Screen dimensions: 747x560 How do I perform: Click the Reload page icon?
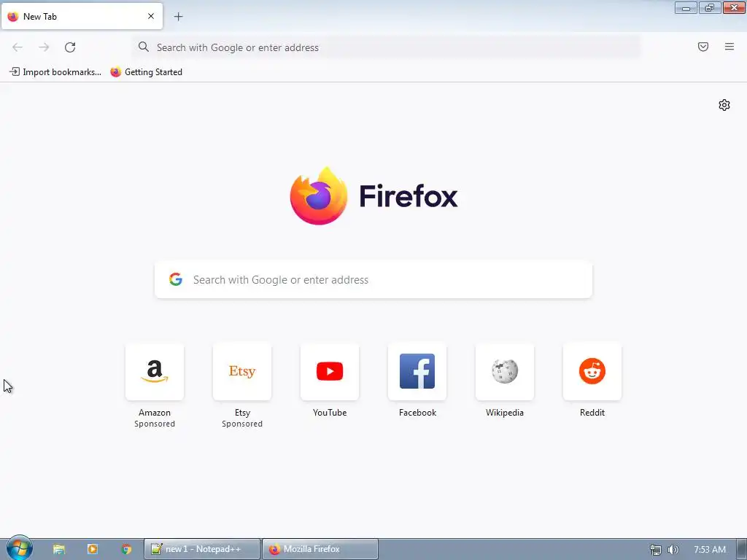(70, 47)
